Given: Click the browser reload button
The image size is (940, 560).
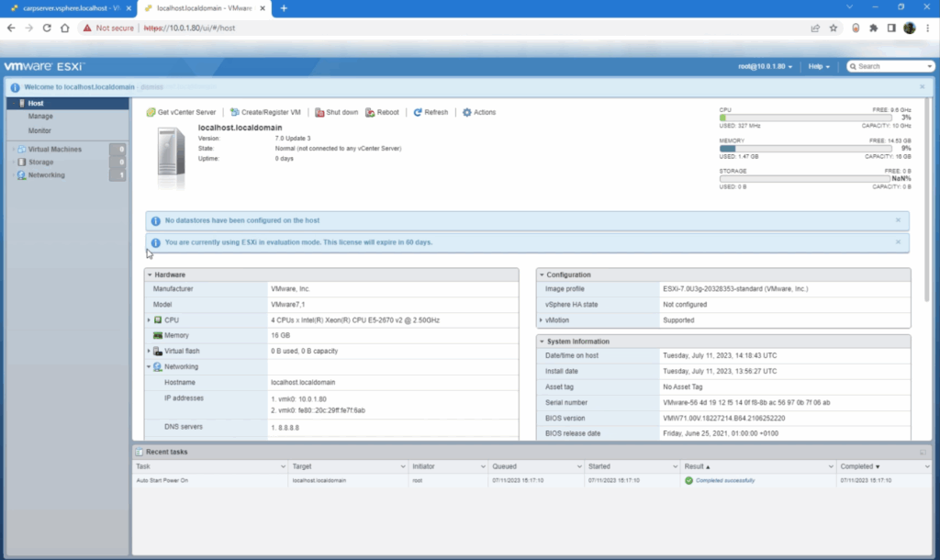Looking at the screenshot, I should point(47,28).
